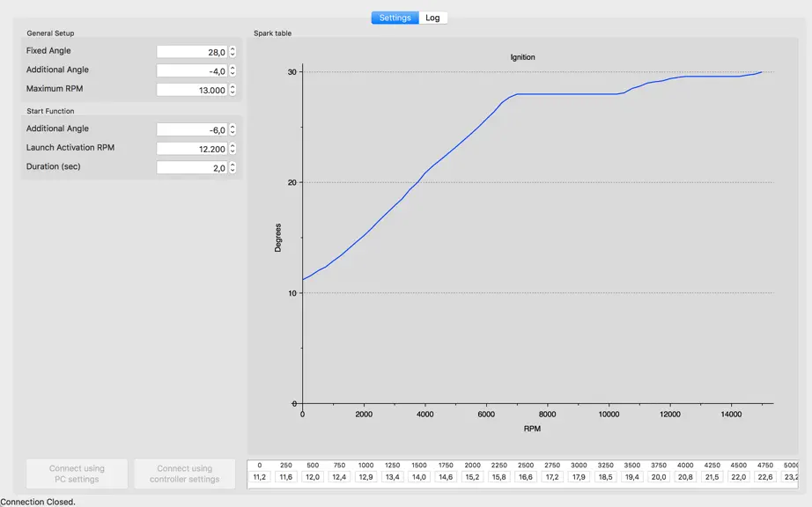812x507 pixels.
Task: Select spark table cell for 3750 RPM
Action: [x=659, y=477]
